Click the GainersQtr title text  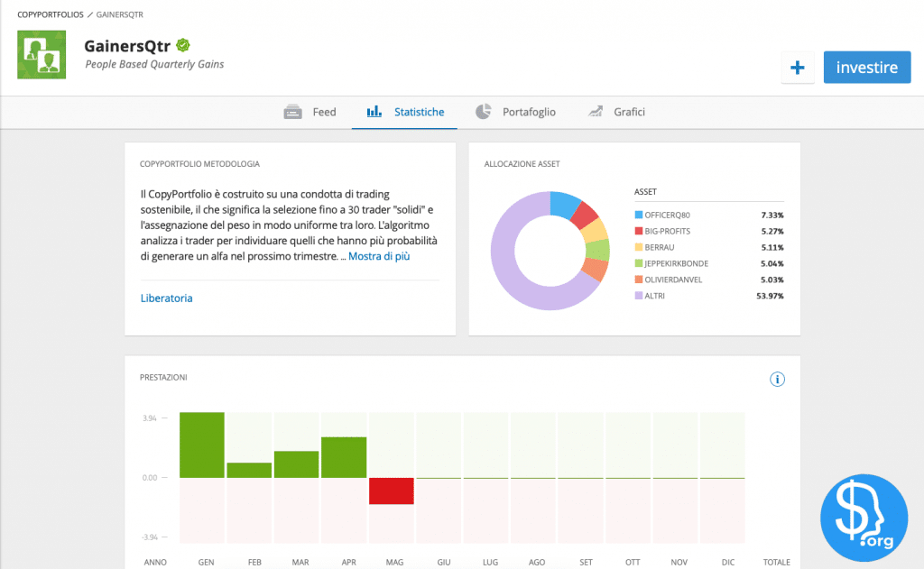click(x=127, y=46)
